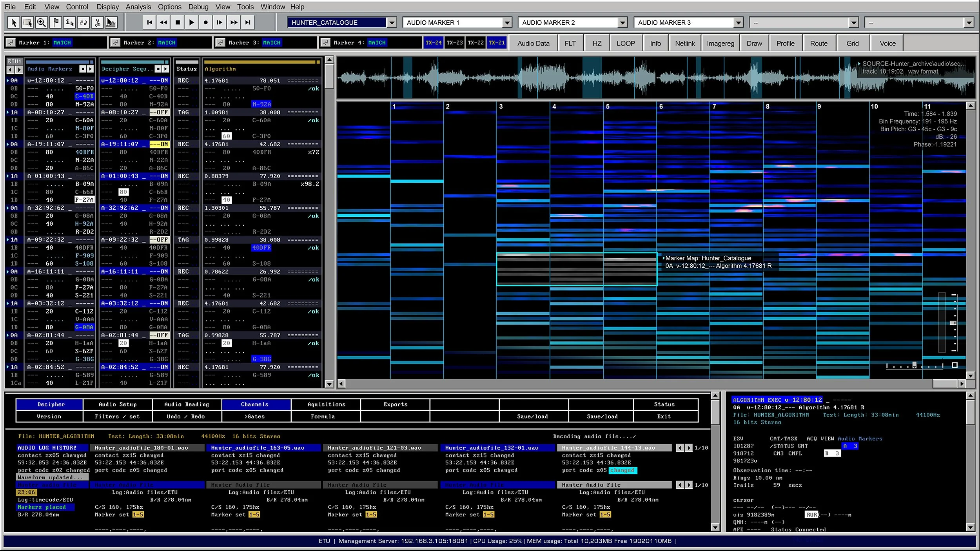Toggle the TX-23 channel button
Viewport: 980px width, 551px height.
click(x=455, y=43)
